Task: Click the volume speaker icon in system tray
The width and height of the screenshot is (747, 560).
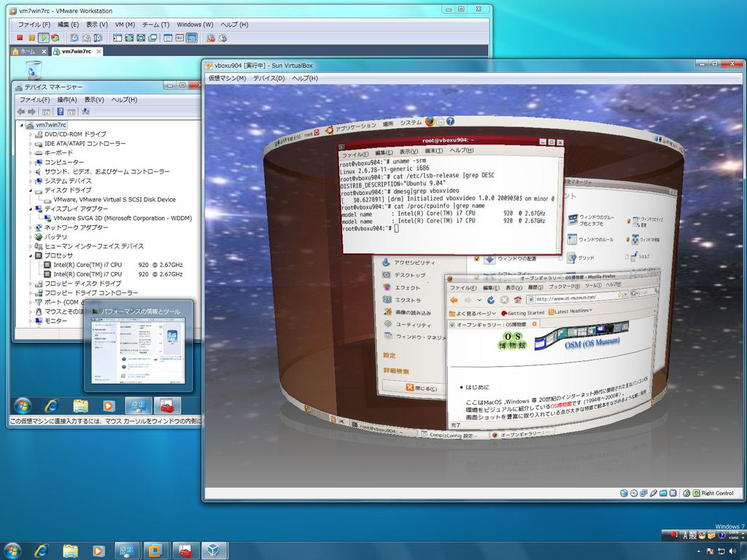Action: click(732, 551)
